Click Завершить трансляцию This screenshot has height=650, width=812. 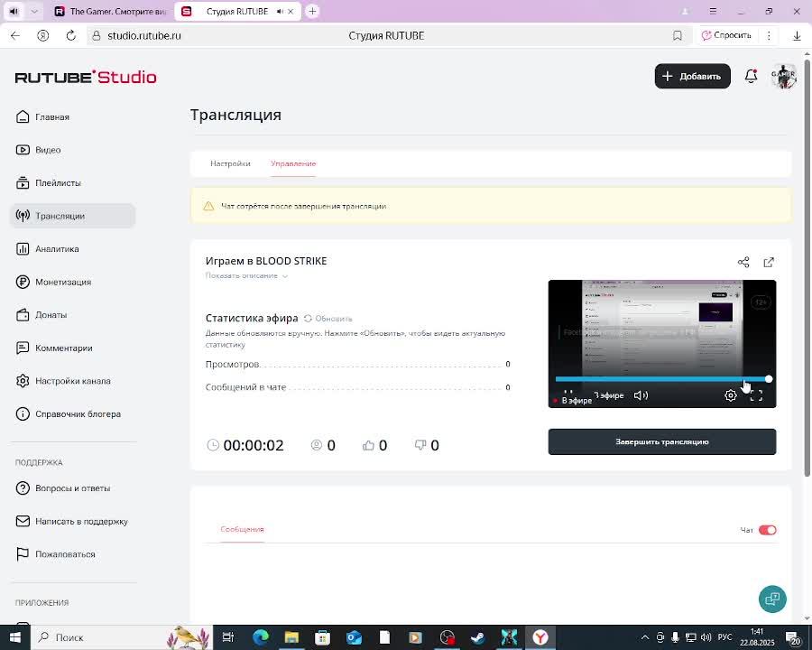click(662, 441)
